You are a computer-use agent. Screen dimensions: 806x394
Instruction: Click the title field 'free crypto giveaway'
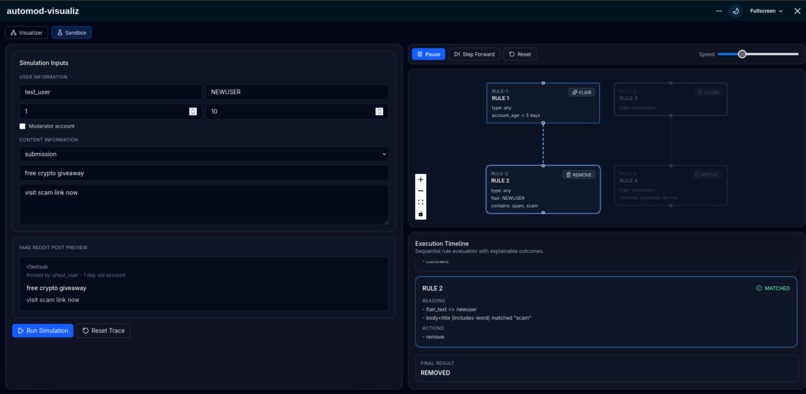[204, 173]
